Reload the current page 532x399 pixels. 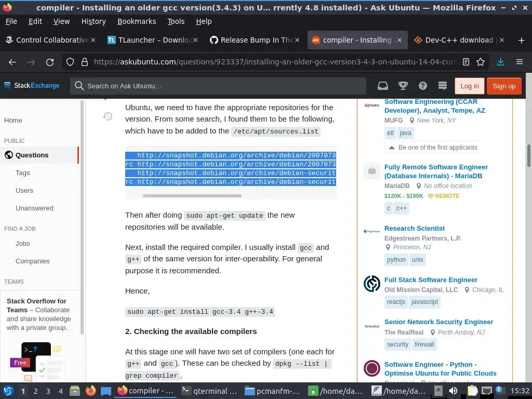coord(50,62)
